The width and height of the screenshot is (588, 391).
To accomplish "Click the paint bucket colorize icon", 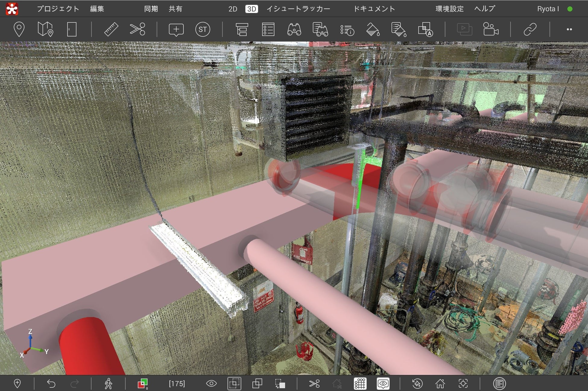I will (373, 30).
